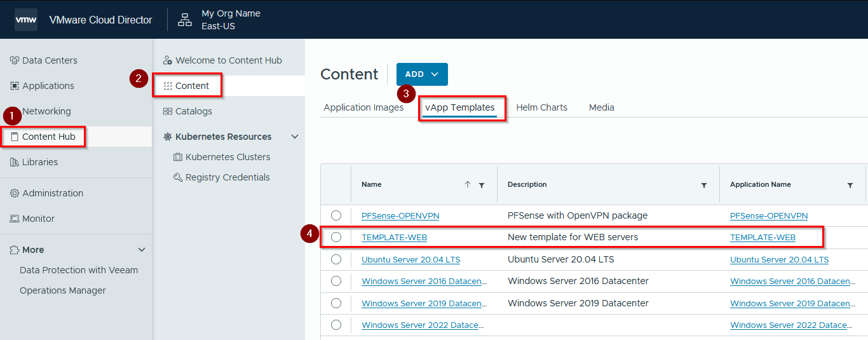Image resolution: width=868 pixels, height=340 pixels.
Task: Open Windows Server 2016 Datacenter name link
Action: [x=424, y=281]
